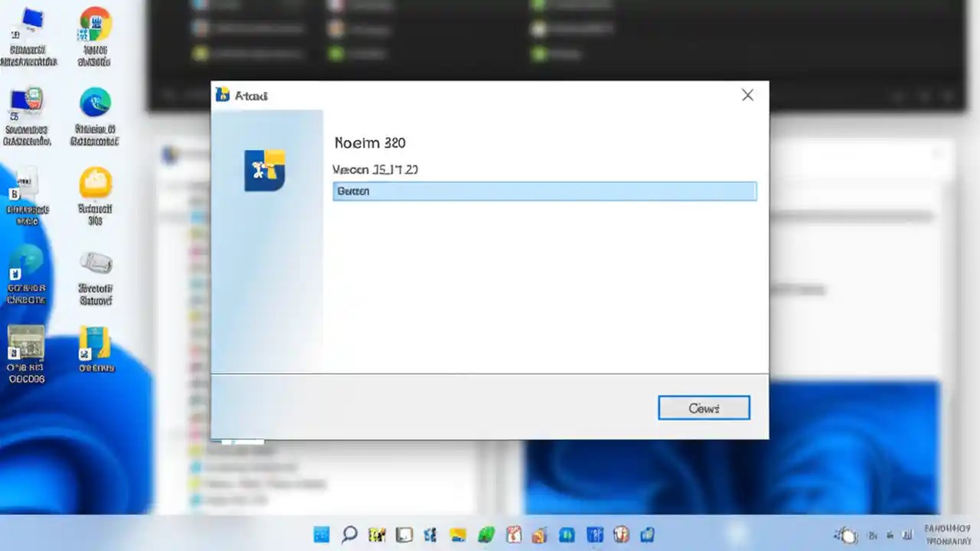Open Search from the taskbar
Screen dimensions: 980x551
pos(348,534)
